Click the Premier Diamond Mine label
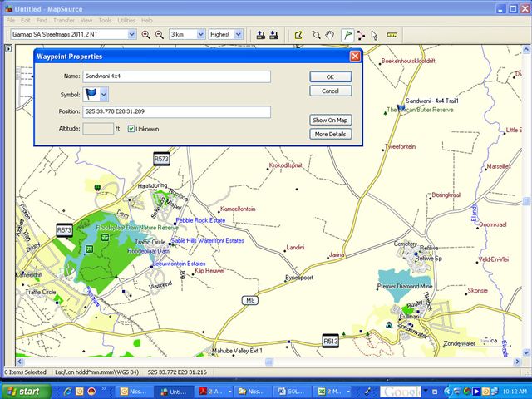 point(405,286)
